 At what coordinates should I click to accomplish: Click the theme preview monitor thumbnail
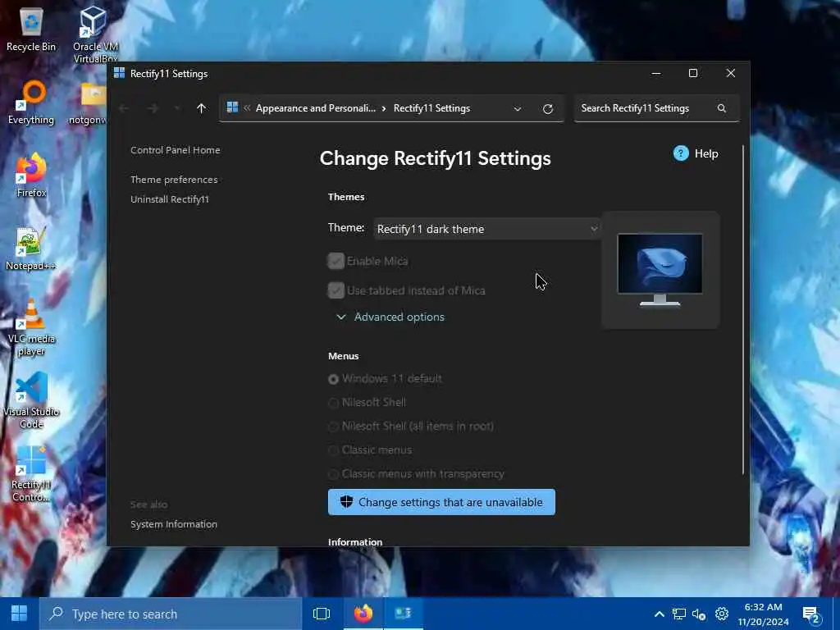pyautogui.click(x=660, y=269)
